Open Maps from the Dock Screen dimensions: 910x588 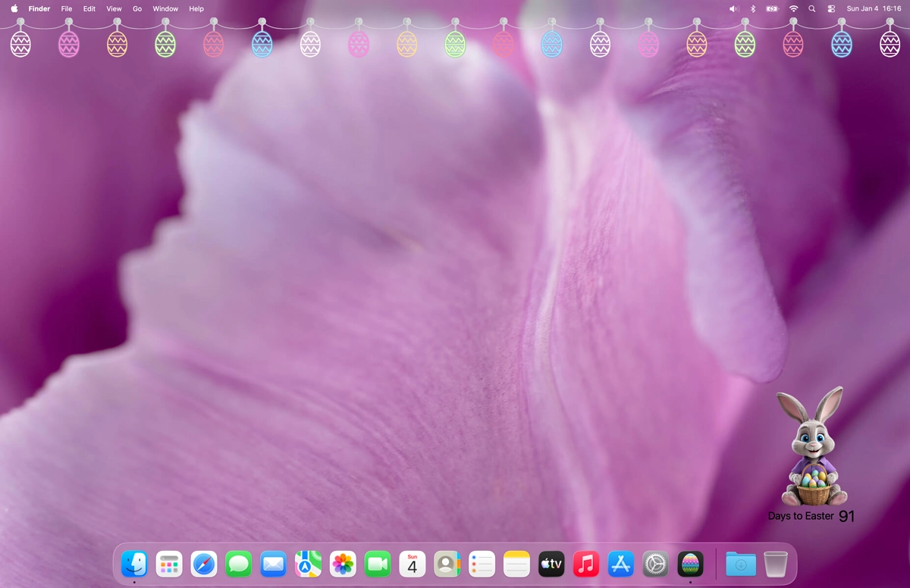click(x=308, y=564)
